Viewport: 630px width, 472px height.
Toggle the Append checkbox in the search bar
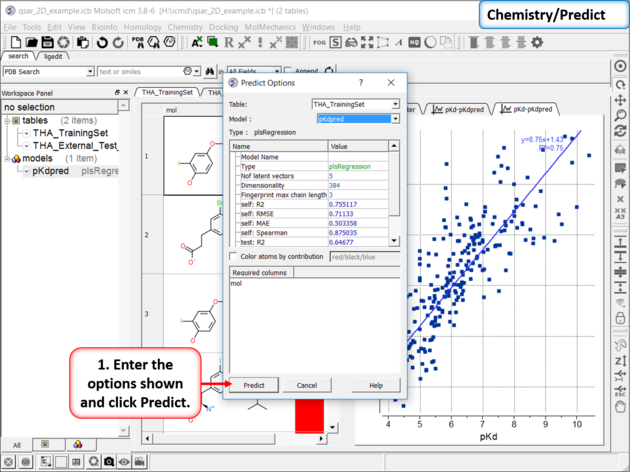(x=289, y=72)
